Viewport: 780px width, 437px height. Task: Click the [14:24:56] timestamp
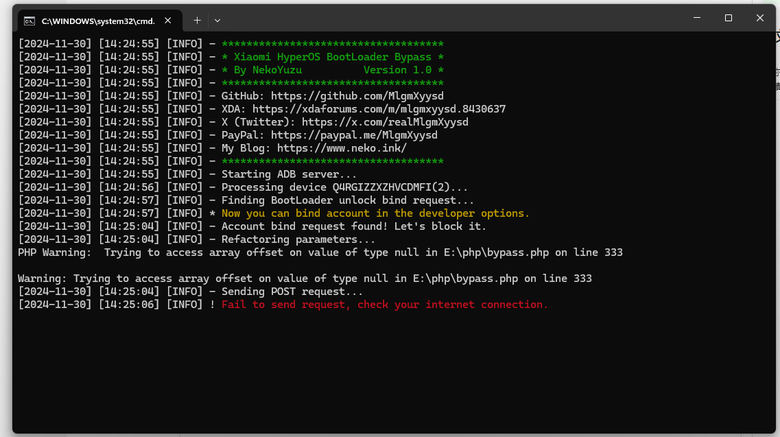tap(129, 187)
